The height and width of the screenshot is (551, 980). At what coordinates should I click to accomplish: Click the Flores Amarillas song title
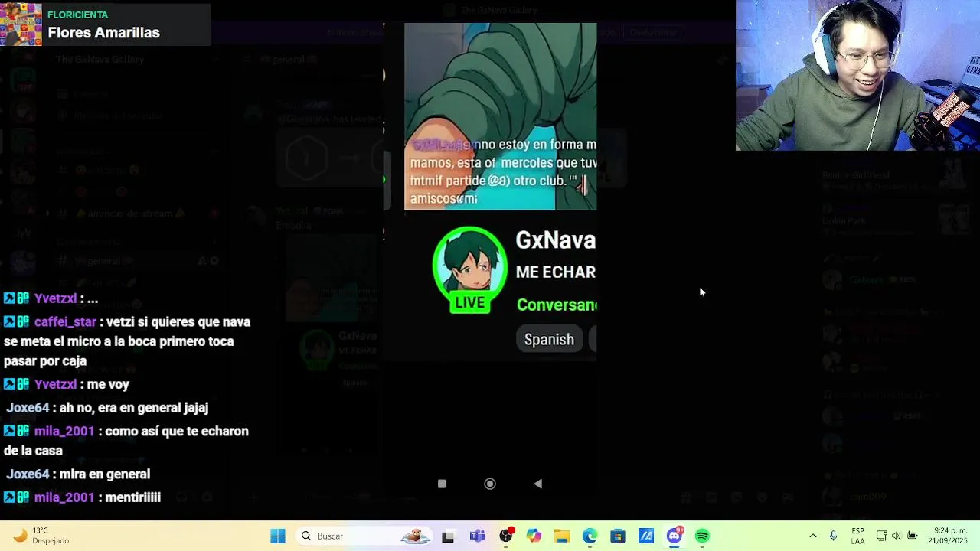pos(103,33)
